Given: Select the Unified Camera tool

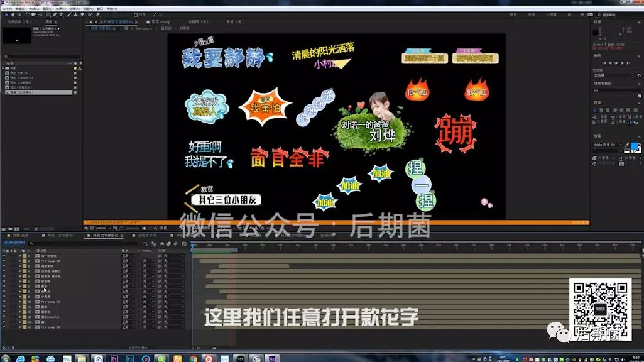Looking at the screenshot, I should point(34,14).
